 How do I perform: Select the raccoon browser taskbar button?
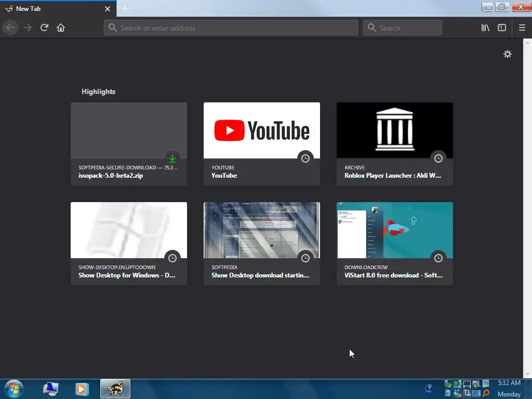(115, 389)
